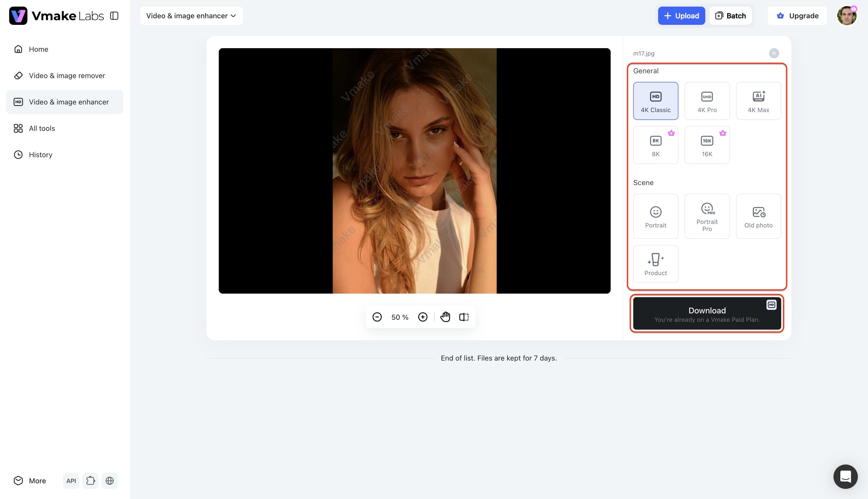
Task: Select the Portrait scene
Action: [655, 216]
